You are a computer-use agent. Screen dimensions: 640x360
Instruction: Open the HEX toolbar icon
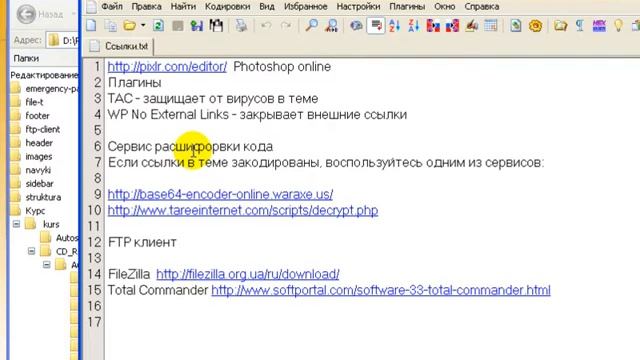(599, 26)
